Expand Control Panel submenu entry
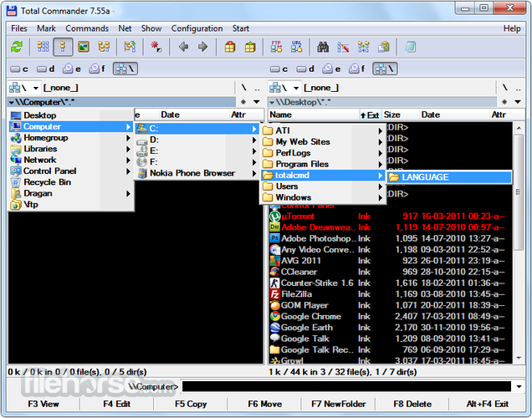The height and width of the screenshot is (418, 532). click(71, 171)
